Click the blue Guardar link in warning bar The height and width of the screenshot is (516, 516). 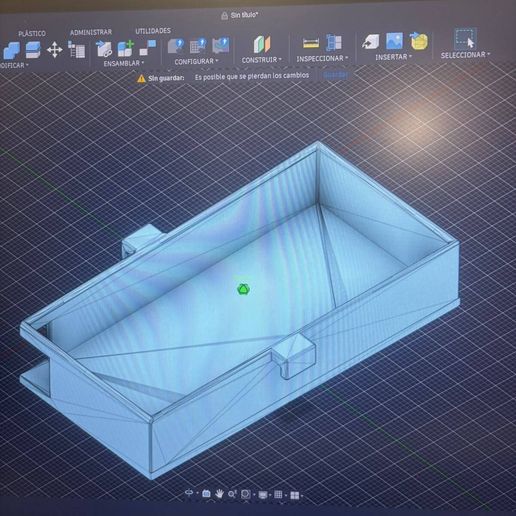[x=335, y=75]
